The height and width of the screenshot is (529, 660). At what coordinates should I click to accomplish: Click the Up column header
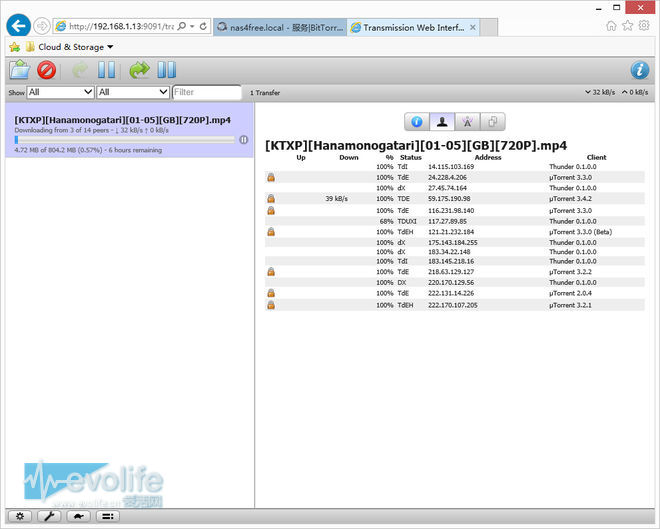[301, 157]
